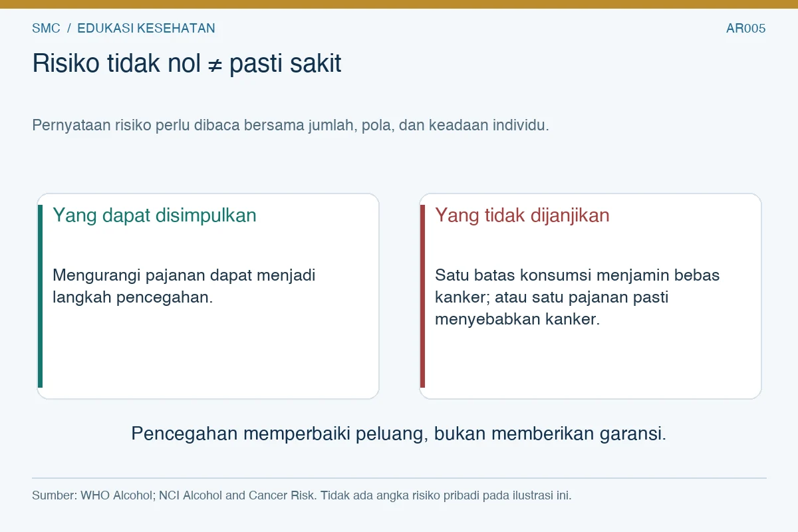This screenshot has width=798, height=532.
Task: Click the text "Mengurangi pajanan dapat menjadi langkah pencegahan"
Action: tap(184, 286)
